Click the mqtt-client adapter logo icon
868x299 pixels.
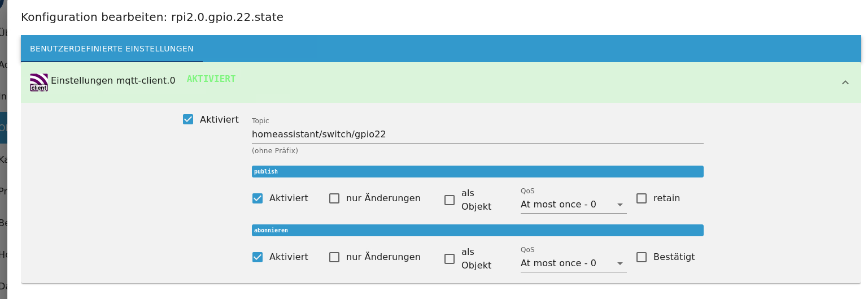point(39,83)
